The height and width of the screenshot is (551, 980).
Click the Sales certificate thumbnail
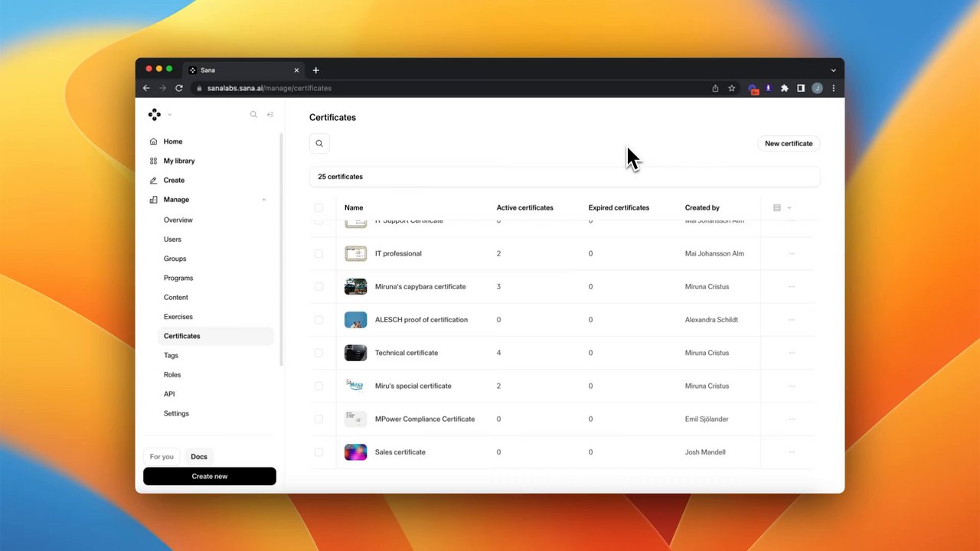[x=355, y=452]
